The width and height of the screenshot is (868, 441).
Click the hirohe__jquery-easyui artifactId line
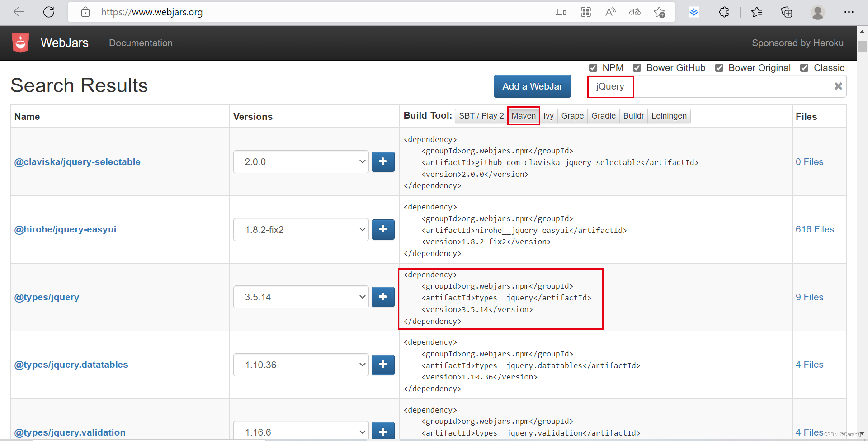click(524, 230)
